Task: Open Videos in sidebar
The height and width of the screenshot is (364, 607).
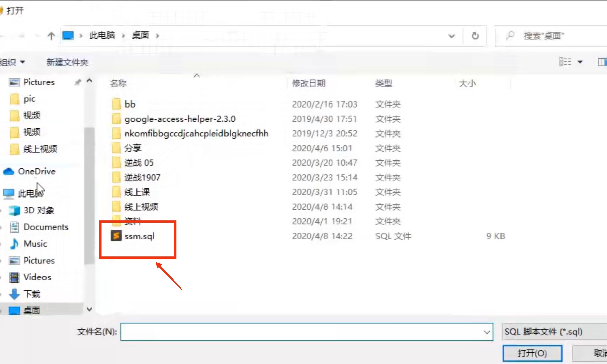Action: pos(31,277)
